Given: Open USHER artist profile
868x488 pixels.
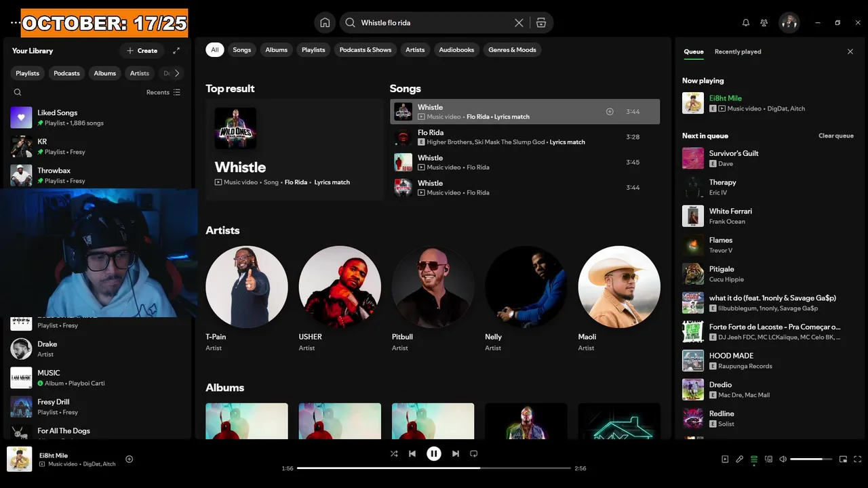Looking at the screenshot, I should (x=340, y=298).
